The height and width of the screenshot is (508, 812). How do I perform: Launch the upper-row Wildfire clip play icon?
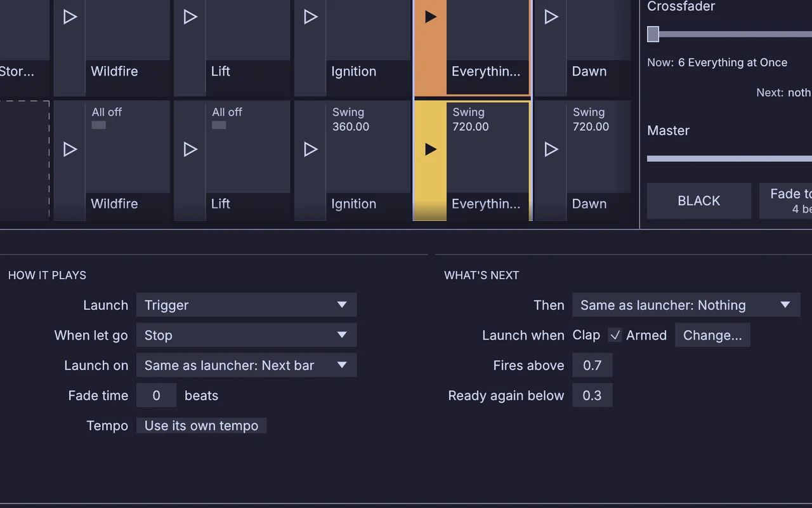pos(70,17)
